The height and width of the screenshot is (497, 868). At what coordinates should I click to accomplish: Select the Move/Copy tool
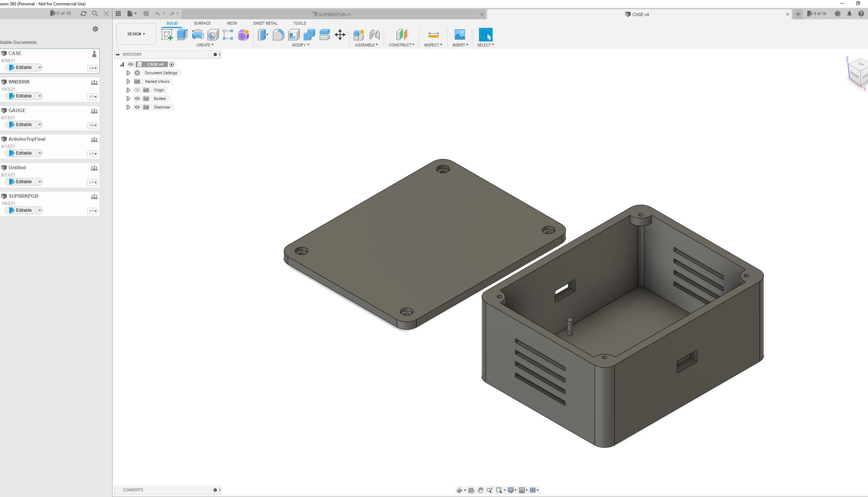(x=340, y=35)
